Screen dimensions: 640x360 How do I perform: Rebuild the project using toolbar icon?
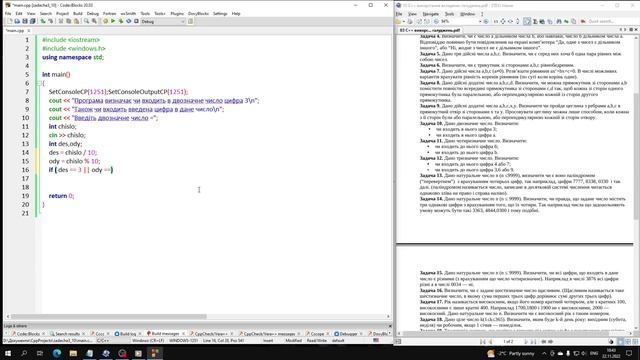(129, 21)
